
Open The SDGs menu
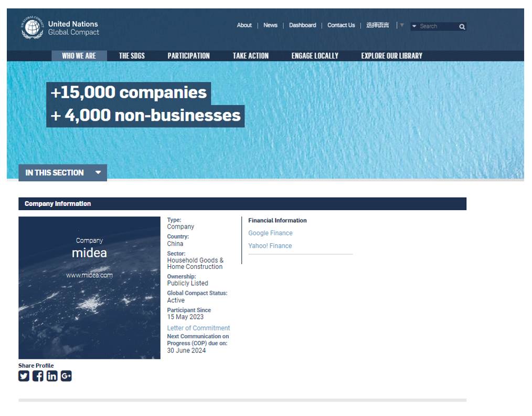pos(132,56)
